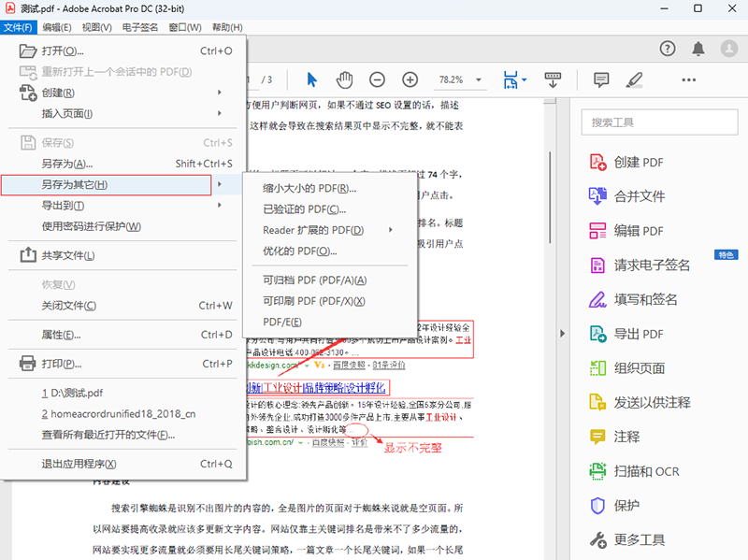Open 更多工具 in side panel
Viewport: 748px width, 560px height.
(x=626, y=540)
